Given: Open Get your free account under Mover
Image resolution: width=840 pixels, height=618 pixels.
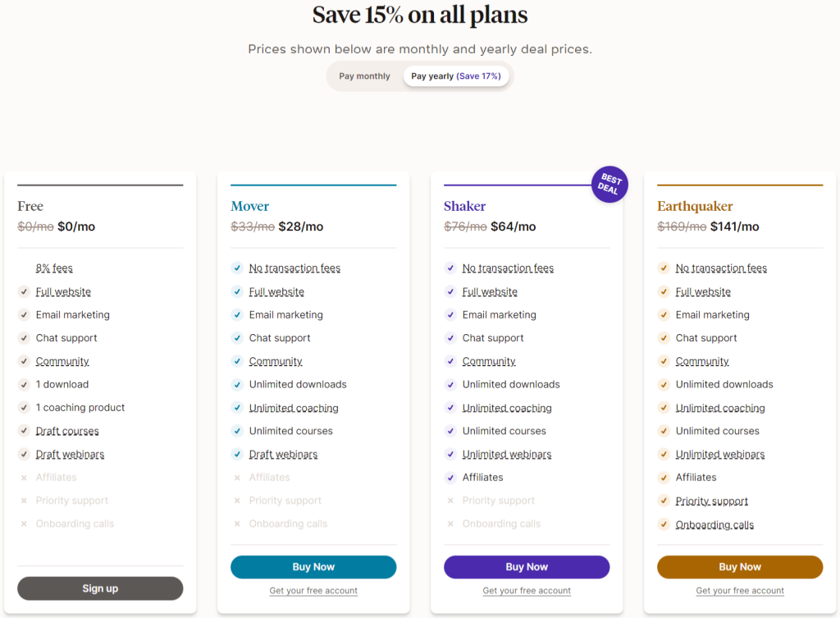Looking at the screenshot, I should (313, 591).
